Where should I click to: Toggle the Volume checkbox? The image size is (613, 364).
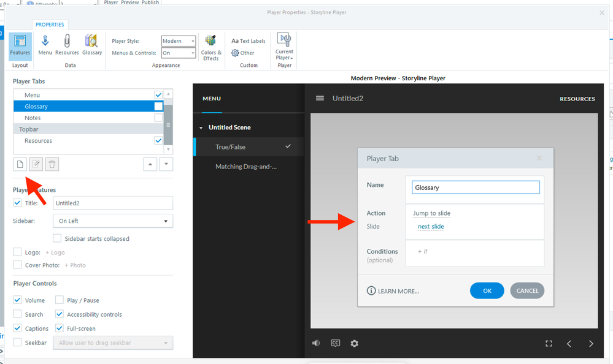[x=17, y=300]
